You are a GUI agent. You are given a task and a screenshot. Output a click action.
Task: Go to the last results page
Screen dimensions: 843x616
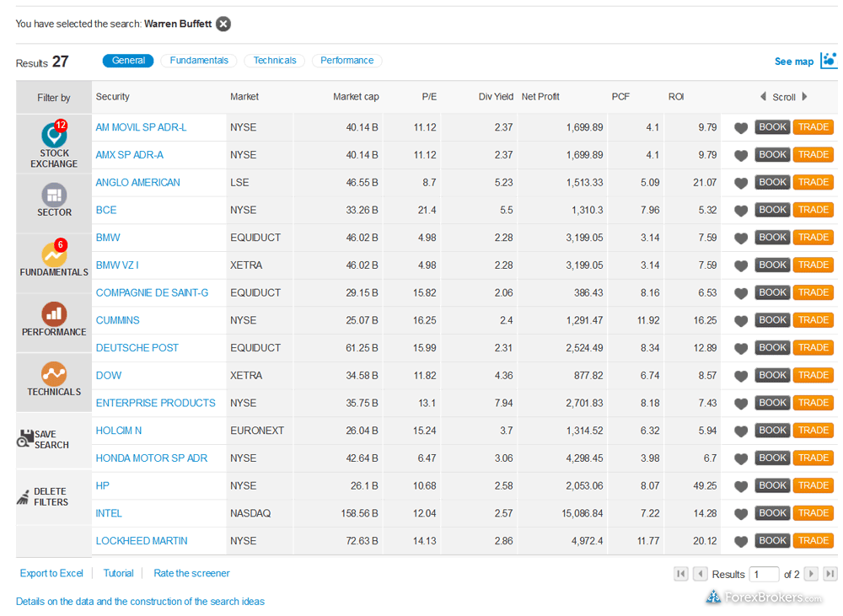pyautogui.click(x=830, y=574)
